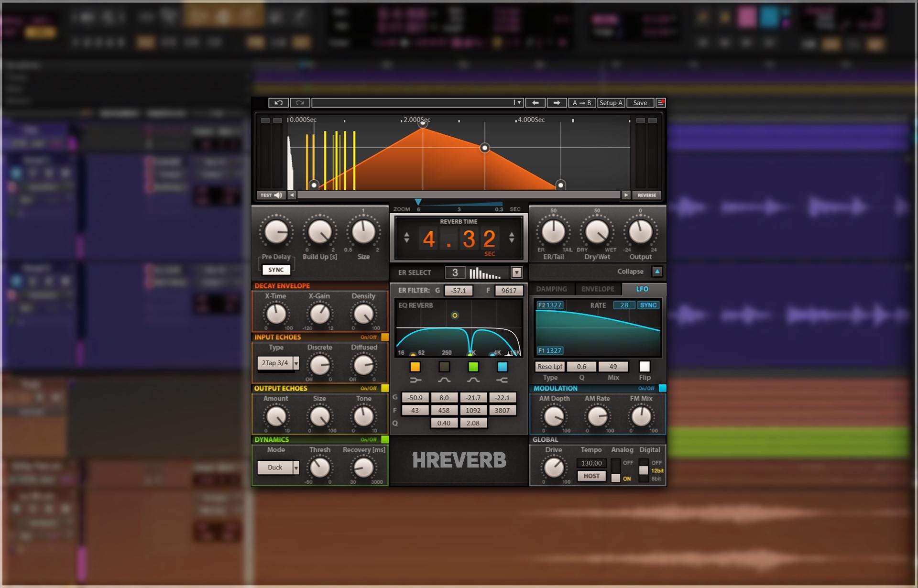
Task: Click the LFO Mix value 49
Action: [613, 367]
